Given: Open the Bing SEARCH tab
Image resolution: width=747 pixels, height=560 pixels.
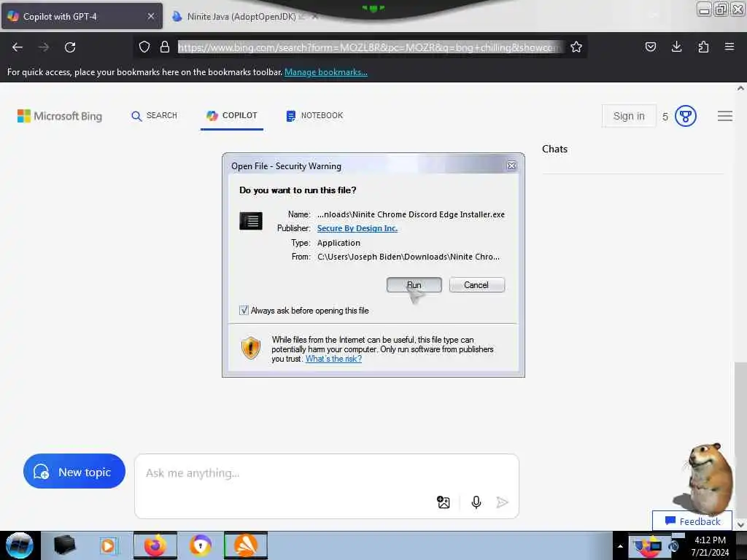Looking at the screenshot, I should pos(155,116).
